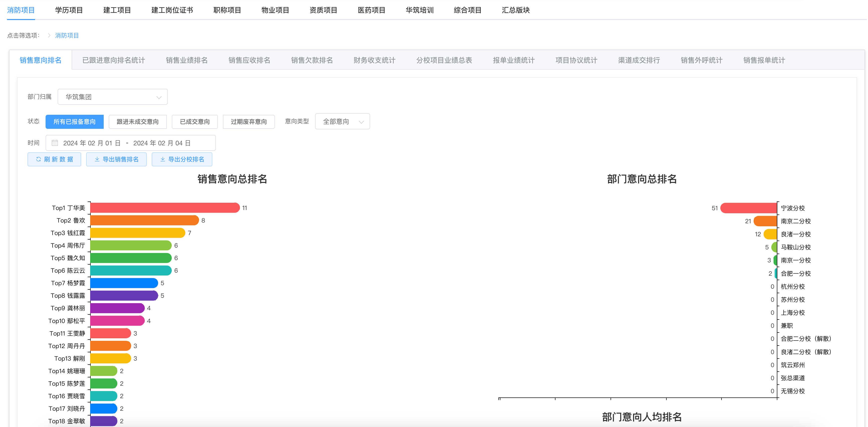868x427 pixels.
Task: Click the calendar icon in date field
Action: 55,143
